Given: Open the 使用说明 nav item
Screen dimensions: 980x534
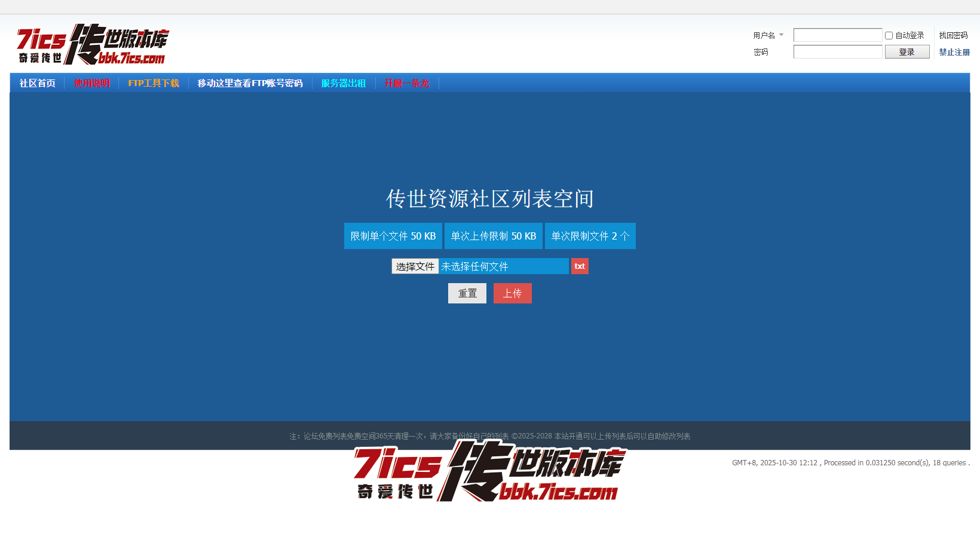Looking at the screenshot, I should point(92,83).
